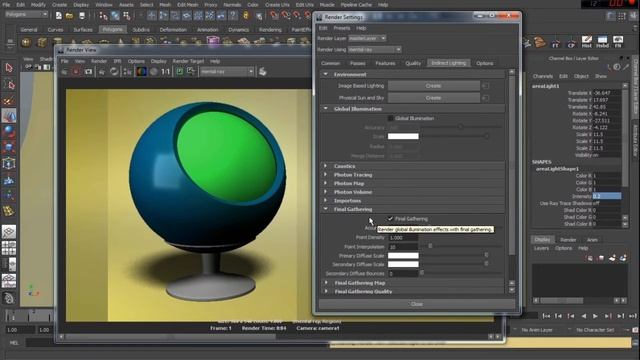Expand the Final Gathering Map section

point(326,282)
